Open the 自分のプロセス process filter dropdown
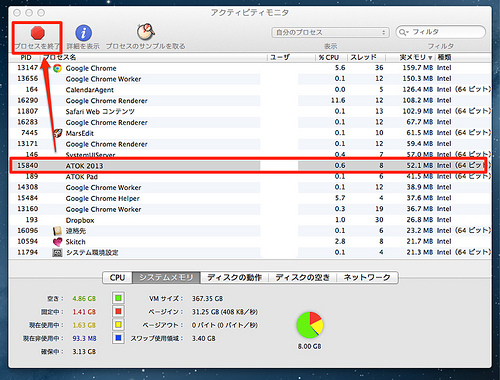This screenshot has height=380, width=500. pyautogui.click(x=331, y=33)
